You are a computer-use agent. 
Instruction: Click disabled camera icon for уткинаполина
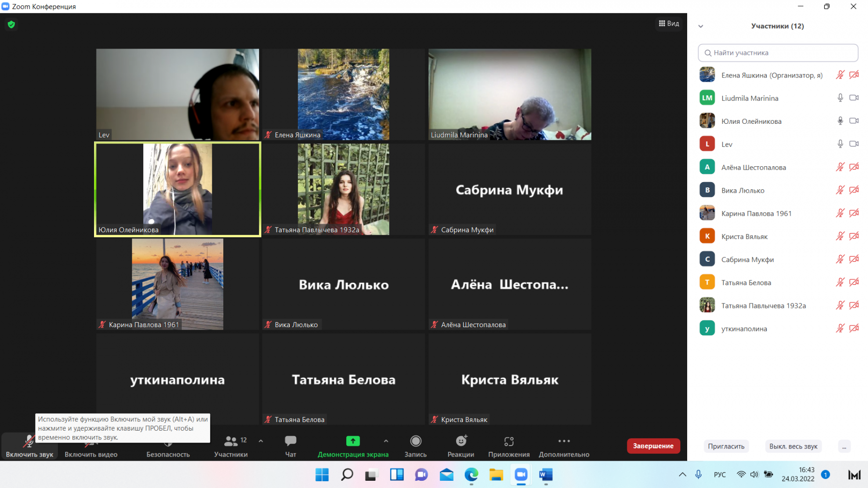pos(854,329)
